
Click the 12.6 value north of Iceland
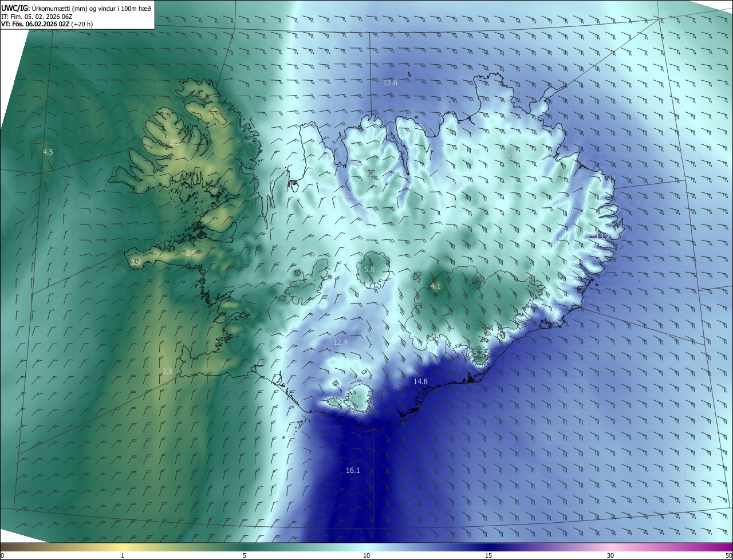click(390, 83)
